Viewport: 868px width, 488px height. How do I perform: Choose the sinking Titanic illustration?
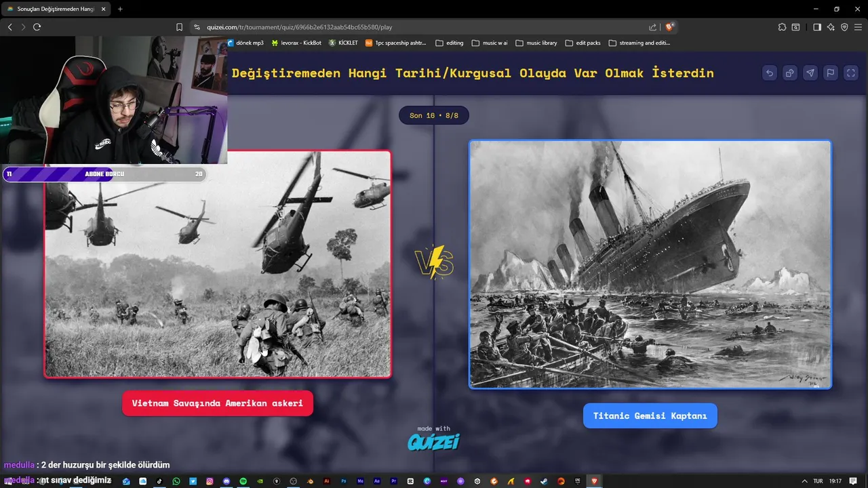click(650, 264)
